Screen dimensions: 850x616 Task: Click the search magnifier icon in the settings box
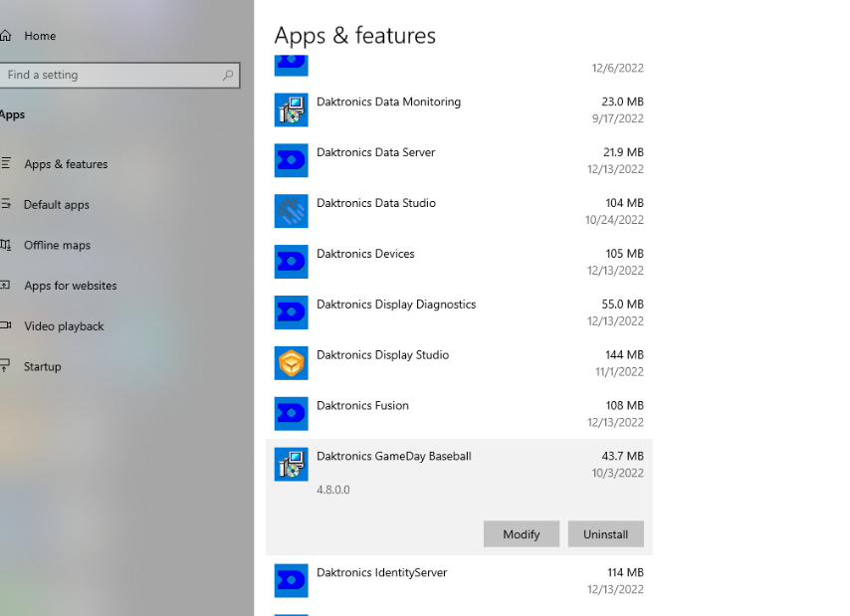click(228, 75)
